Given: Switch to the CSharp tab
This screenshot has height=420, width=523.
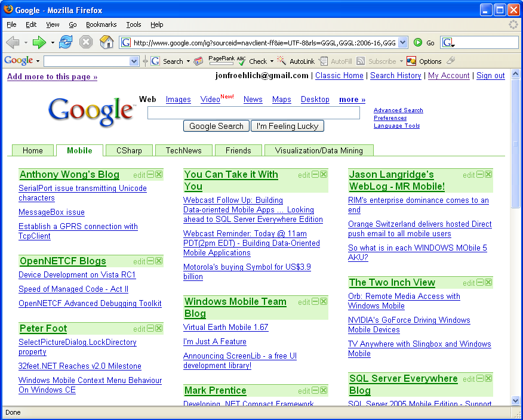Looking at the screenshot, I should click(x=129, y=150).
